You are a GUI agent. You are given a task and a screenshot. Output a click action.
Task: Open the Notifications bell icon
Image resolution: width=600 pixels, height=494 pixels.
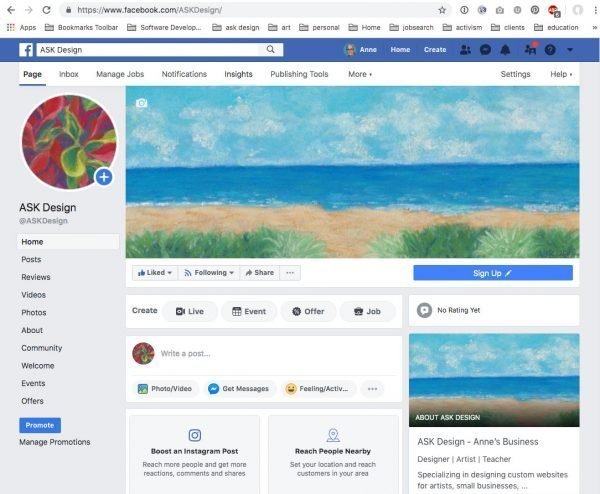coord(505,50)
